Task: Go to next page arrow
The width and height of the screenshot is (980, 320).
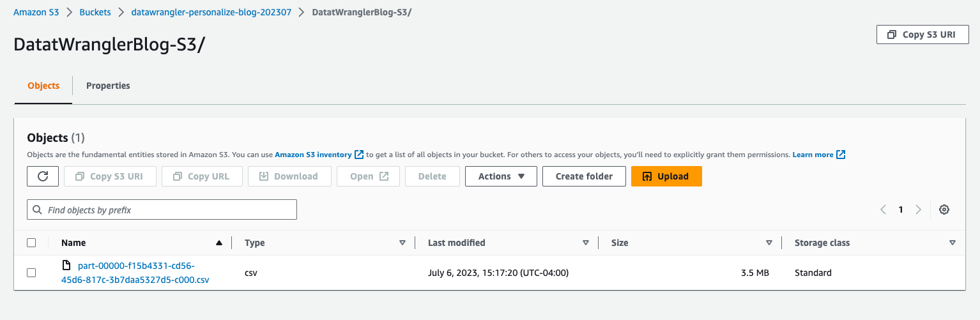Action: [918, 210]
